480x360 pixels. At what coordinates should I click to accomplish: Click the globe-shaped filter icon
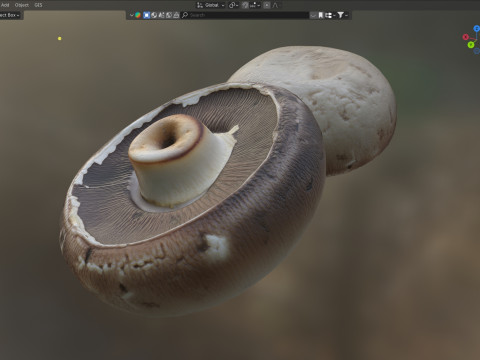coord(154,15)
